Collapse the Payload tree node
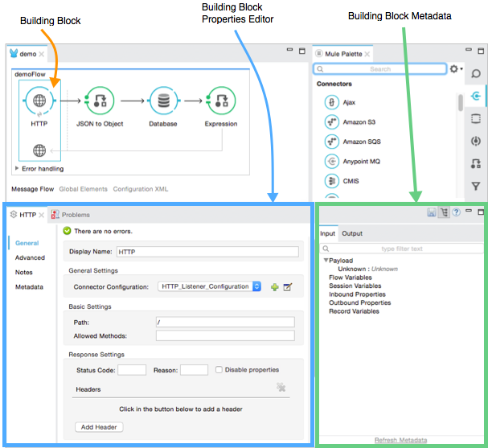The image size is (488, 448). coord(326,261)
